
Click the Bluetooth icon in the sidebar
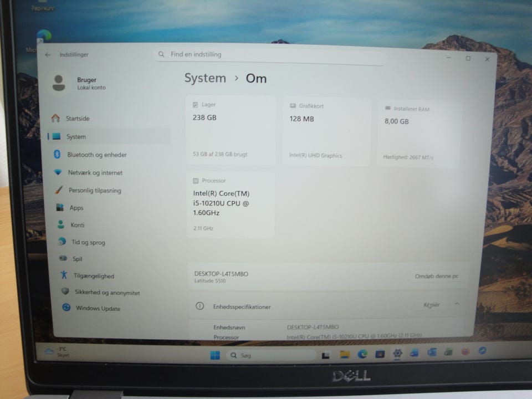pyautogui.click(x=57, y=155)
